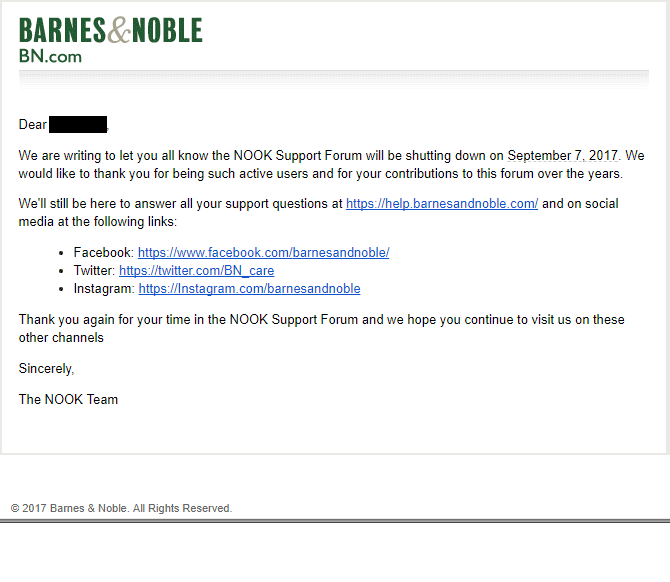670x582 pixels.
Task: Click the 'Instagram:' bullet label
Action: point(104,289)
